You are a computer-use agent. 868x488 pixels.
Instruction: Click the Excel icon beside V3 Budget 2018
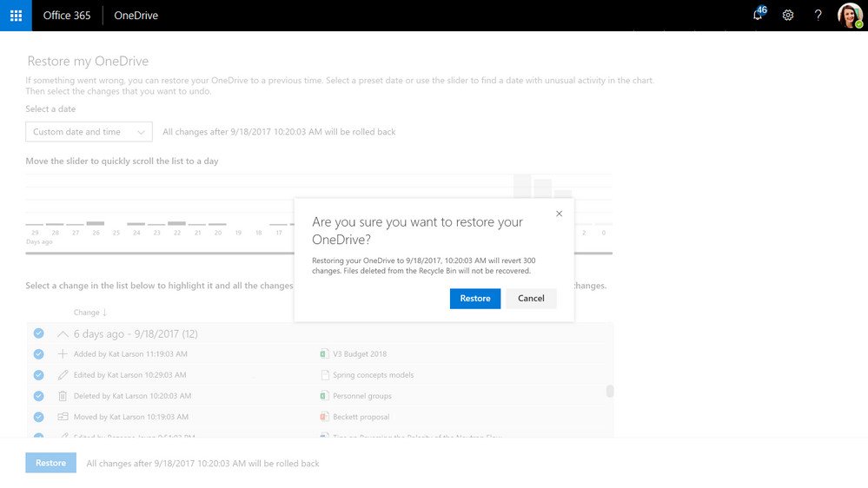pos(324,353)
